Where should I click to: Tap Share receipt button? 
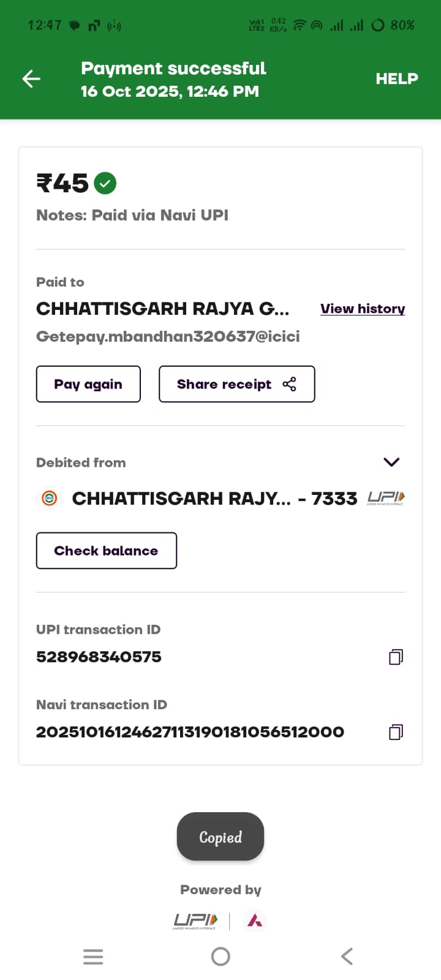click(236, 384)
